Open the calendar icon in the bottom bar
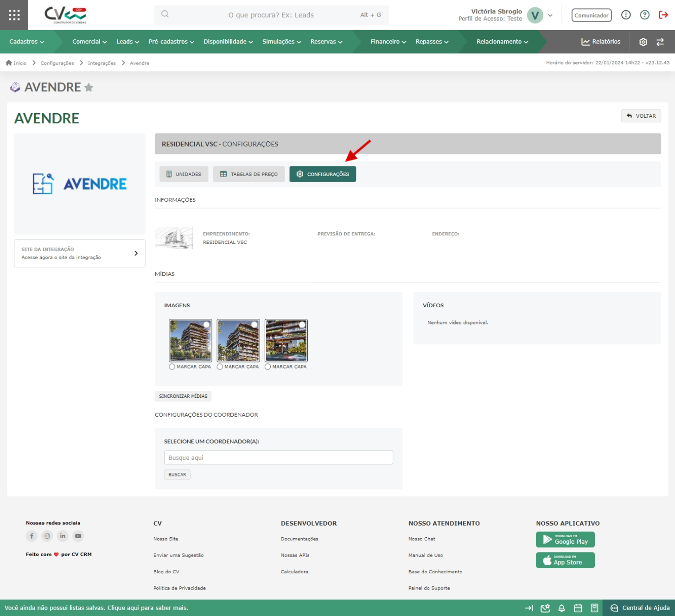 [578, 608]
